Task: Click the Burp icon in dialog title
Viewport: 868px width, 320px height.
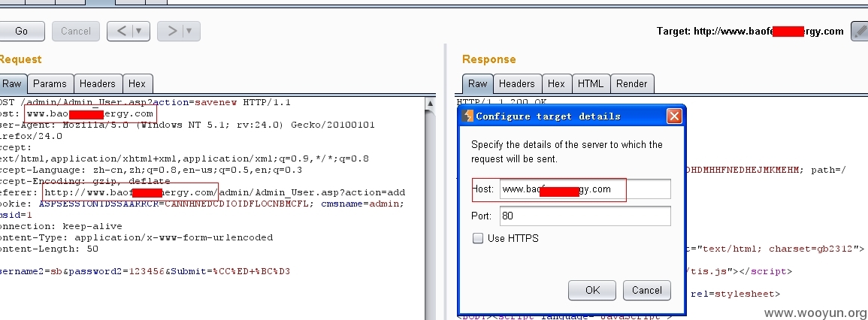Action: click(467, 116)
